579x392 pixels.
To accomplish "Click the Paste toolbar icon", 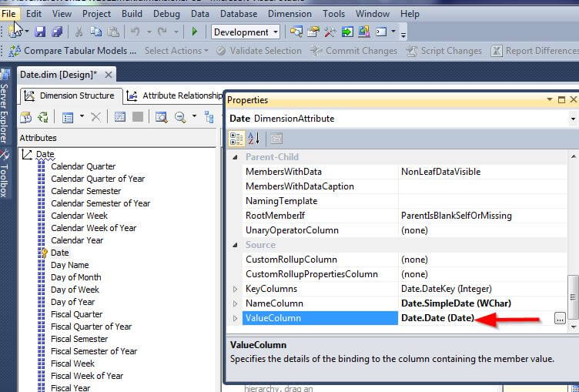I will (113, 32).
